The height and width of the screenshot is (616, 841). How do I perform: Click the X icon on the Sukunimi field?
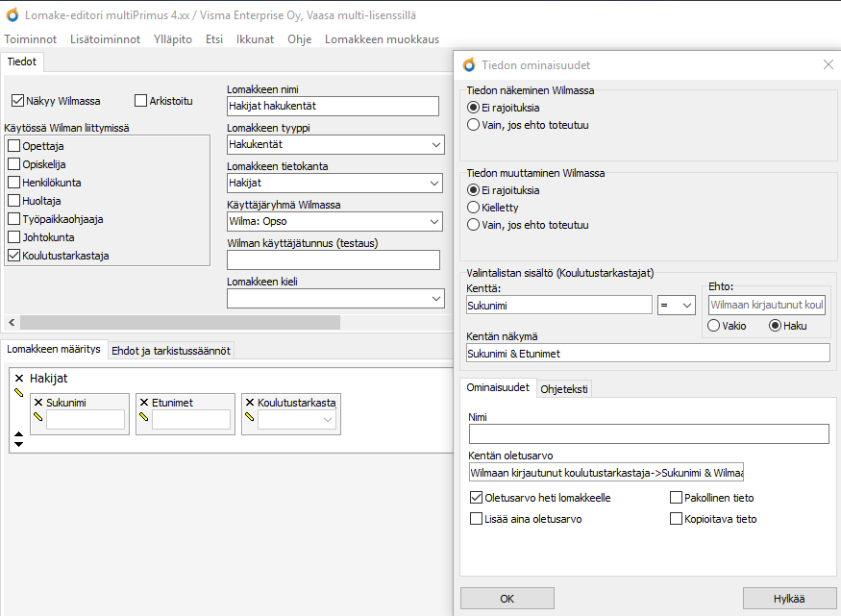[37, 403]
